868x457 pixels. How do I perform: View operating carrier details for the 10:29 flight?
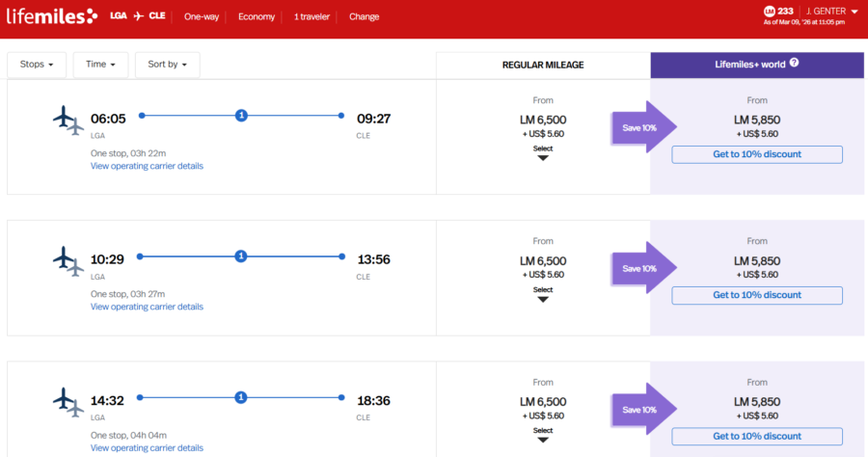click(x=147, y=307)
